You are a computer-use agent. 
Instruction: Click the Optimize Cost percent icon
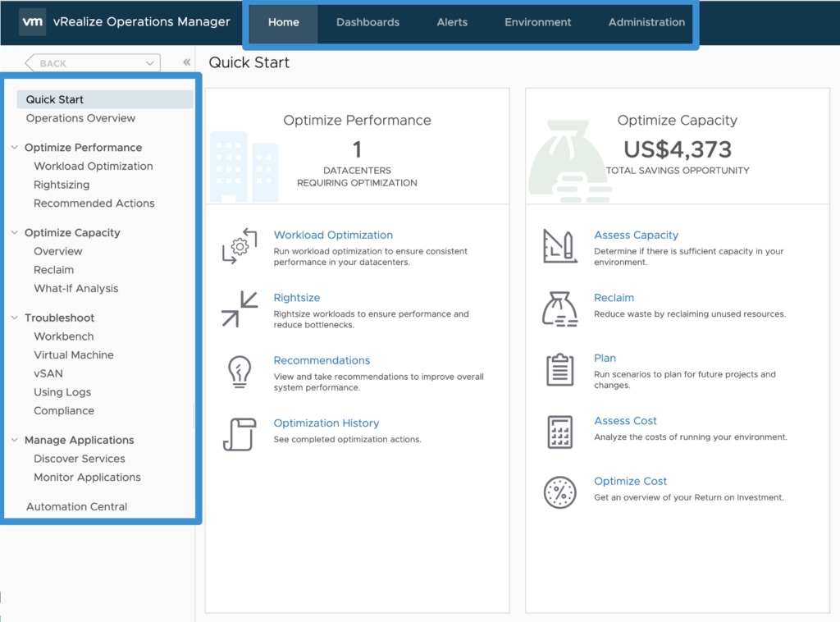(x=560, y=492)
